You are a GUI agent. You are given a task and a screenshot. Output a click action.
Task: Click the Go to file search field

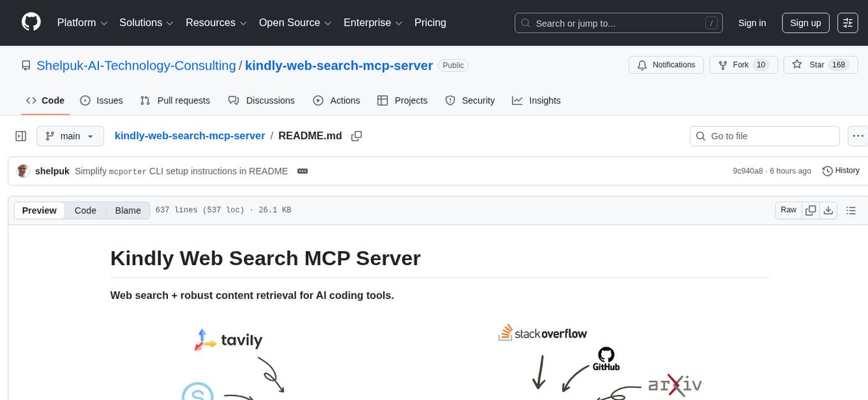point(764,135)
